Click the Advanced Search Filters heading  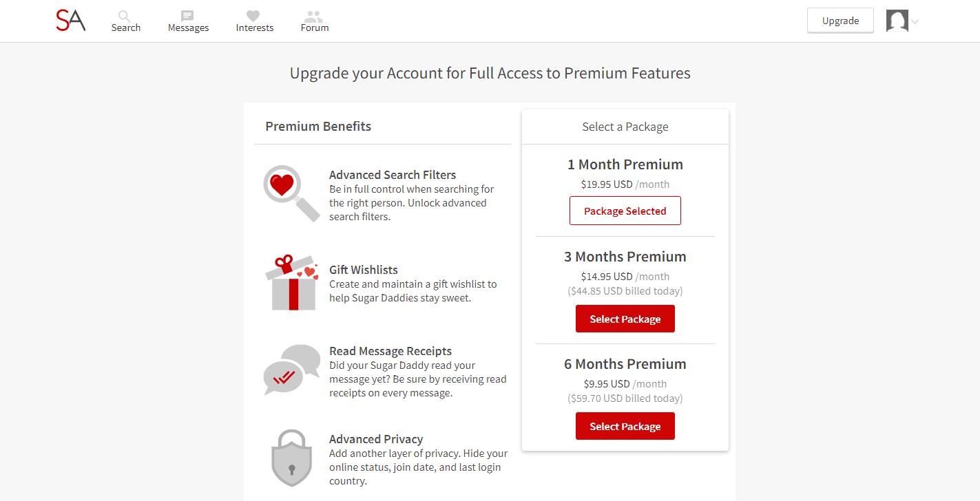click(x=393, y=175)
